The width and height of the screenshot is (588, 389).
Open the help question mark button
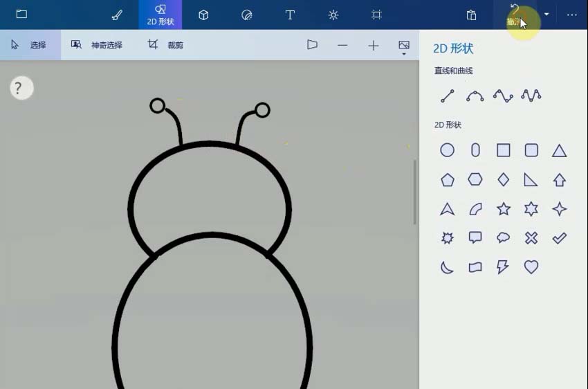coord(21,88)
